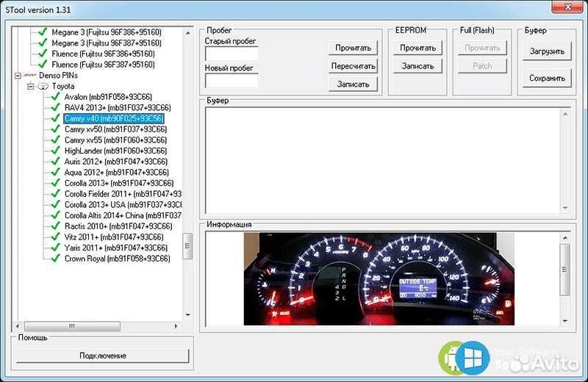The width and height of the screenshot is (588, 382).
Task: Click the green check beside Aqua 2012+
Action: click(x=56, y=172)
